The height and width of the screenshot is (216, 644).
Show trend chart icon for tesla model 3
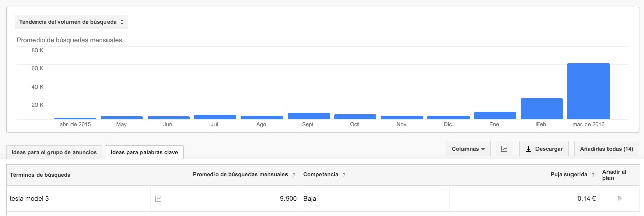[158, 199]
